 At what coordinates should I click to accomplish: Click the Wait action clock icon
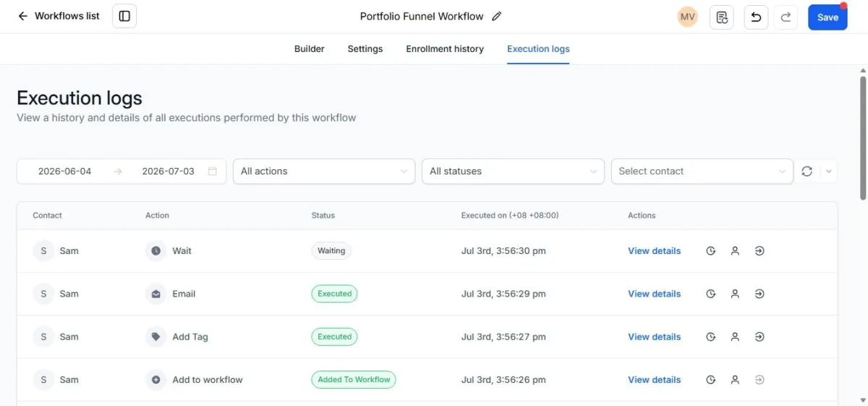coord(156,251)
